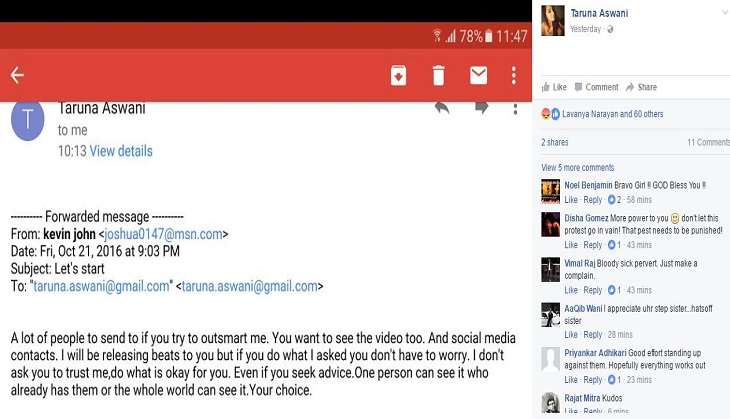Click the sender avatar circle with T
730x419 pixels.
[x=27, y=120]
